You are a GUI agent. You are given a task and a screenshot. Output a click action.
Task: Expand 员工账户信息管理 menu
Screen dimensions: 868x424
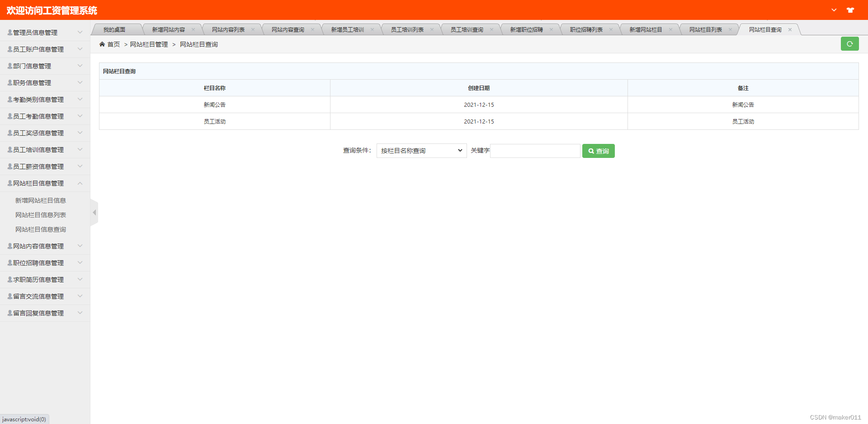45,49
